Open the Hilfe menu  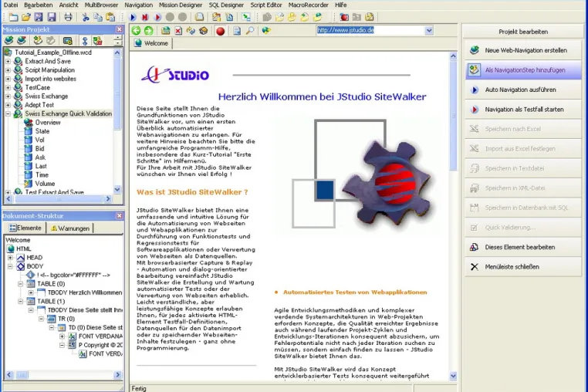click(x=340, y=5)
